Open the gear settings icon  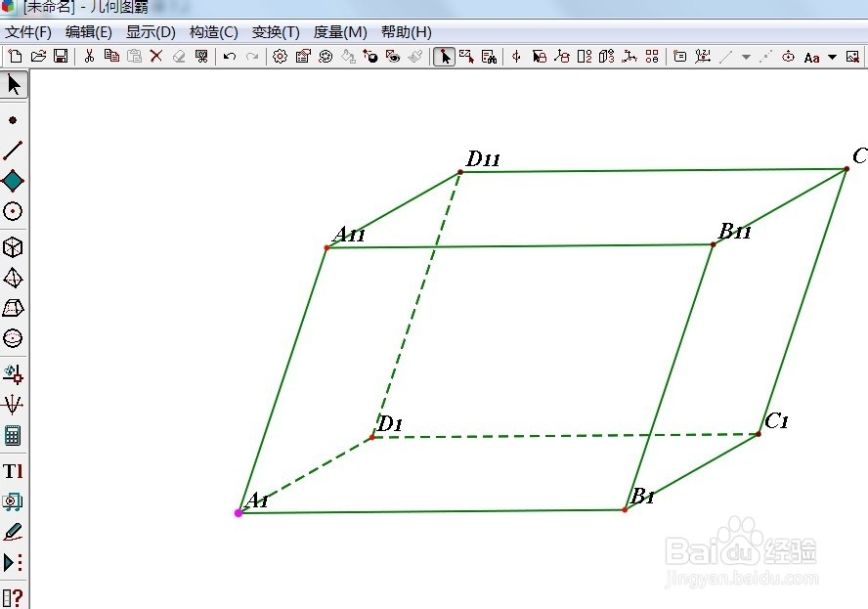281,56
